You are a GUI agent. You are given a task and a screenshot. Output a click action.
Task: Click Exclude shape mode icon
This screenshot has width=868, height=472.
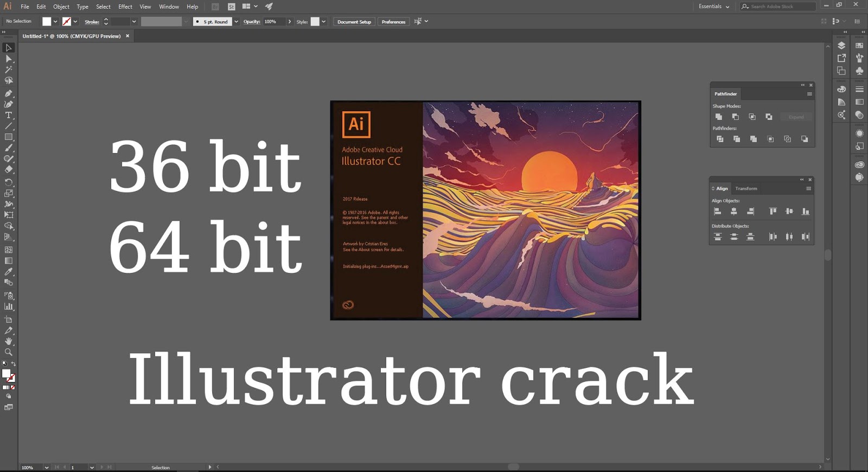point(769,117)
